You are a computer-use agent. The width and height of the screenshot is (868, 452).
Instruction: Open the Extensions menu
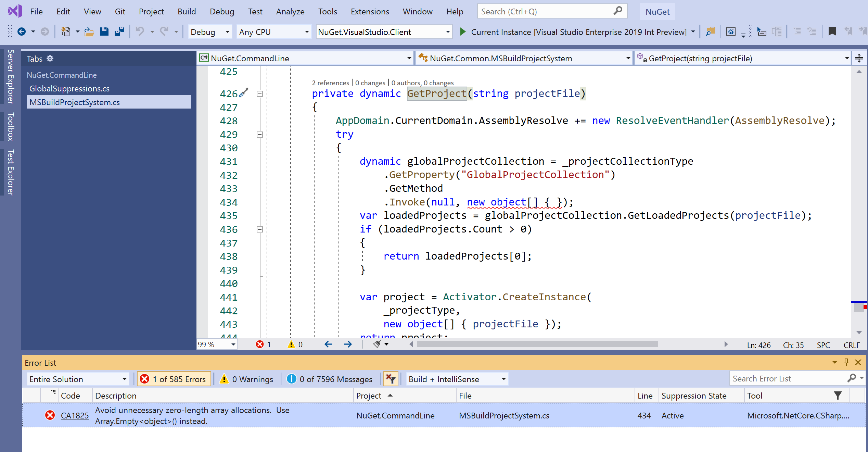pos(370,11)
